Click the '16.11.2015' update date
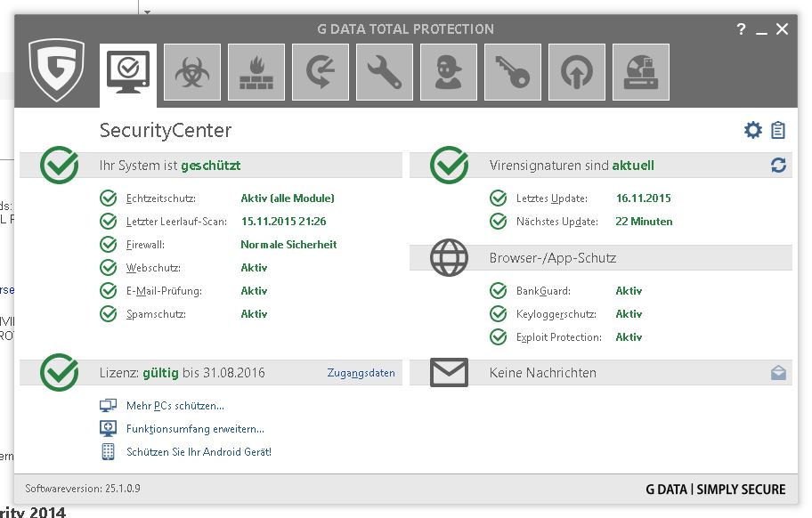Image resolution: width=812 pixels, height=518 pixels. coord(643,198)
